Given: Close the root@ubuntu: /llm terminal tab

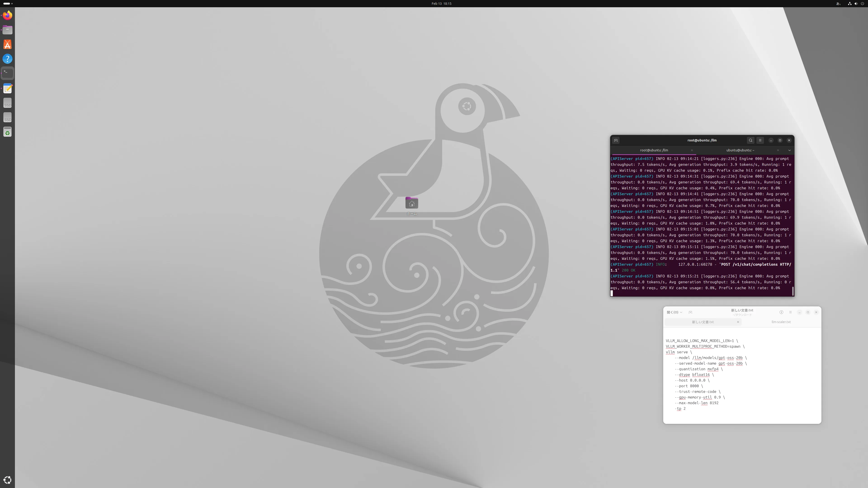Looking at the screenshot, I should [x=692, y=150].
